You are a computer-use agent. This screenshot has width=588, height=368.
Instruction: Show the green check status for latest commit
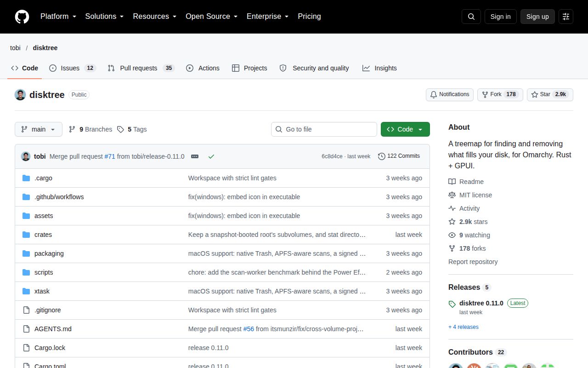click(x=211, y=156)
